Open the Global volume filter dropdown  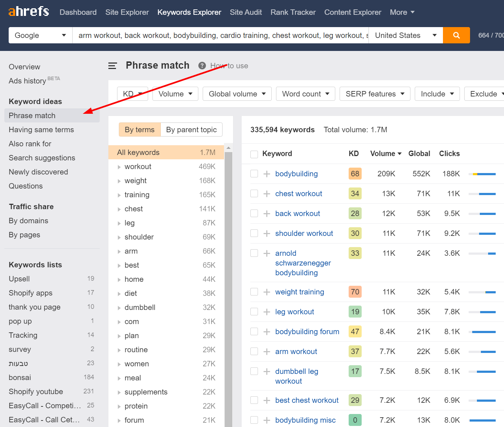click(237, 94)
